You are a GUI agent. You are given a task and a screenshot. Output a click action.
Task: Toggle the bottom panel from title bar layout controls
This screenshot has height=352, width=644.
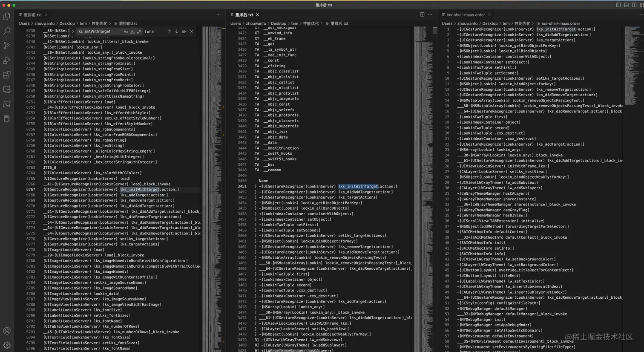pyautogui.click(x=626, y=5)
